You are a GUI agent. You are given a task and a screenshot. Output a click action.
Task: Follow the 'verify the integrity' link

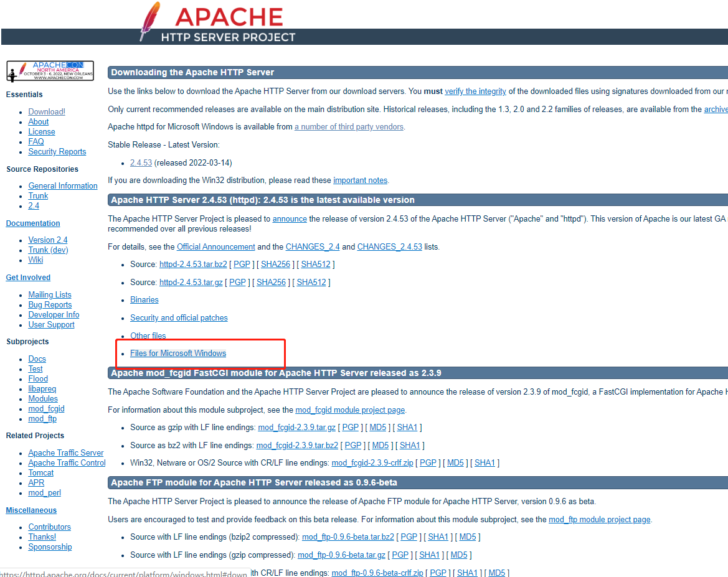[475, 91]
